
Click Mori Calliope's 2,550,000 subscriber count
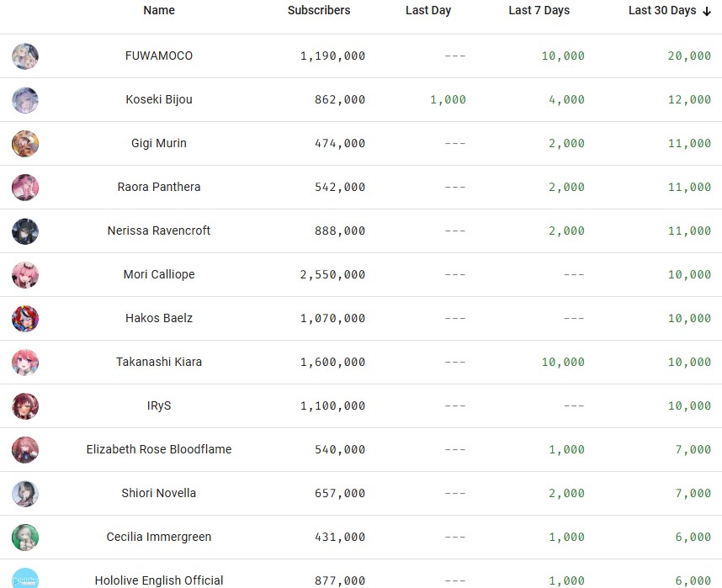(332, 275)
